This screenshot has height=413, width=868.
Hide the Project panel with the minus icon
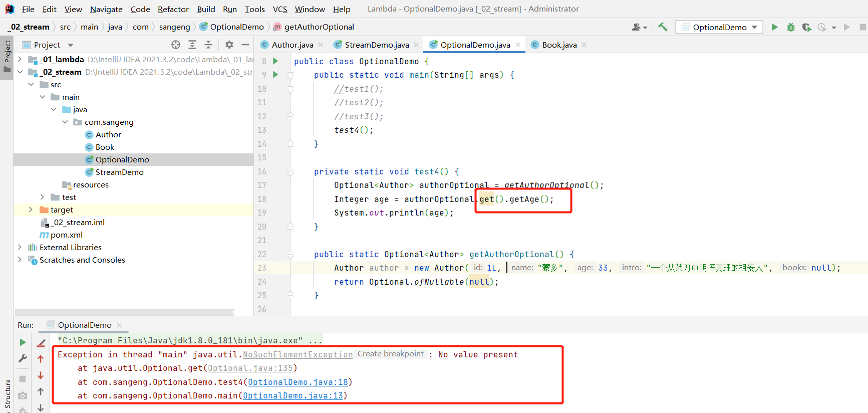coord(245,45)
